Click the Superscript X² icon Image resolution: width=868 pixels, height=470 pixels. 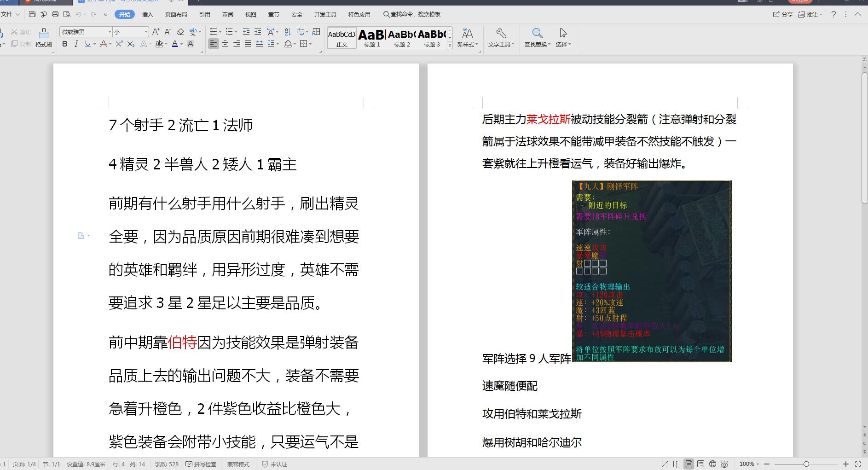click(119, 44)
